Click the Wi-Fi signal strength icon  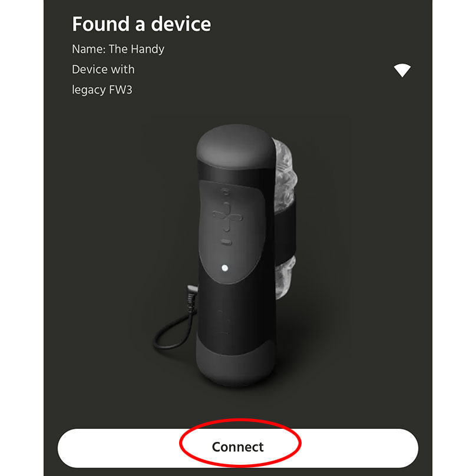click(402, 71)
